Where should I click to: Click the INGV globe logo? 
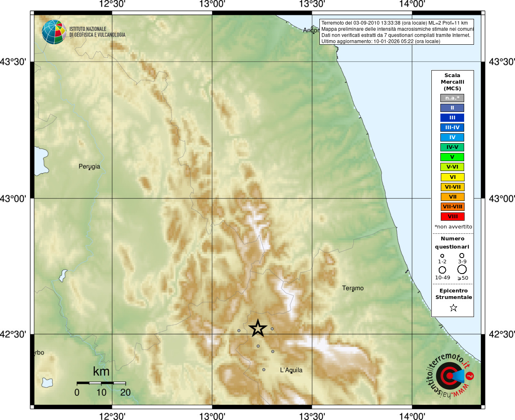point(54,32)
